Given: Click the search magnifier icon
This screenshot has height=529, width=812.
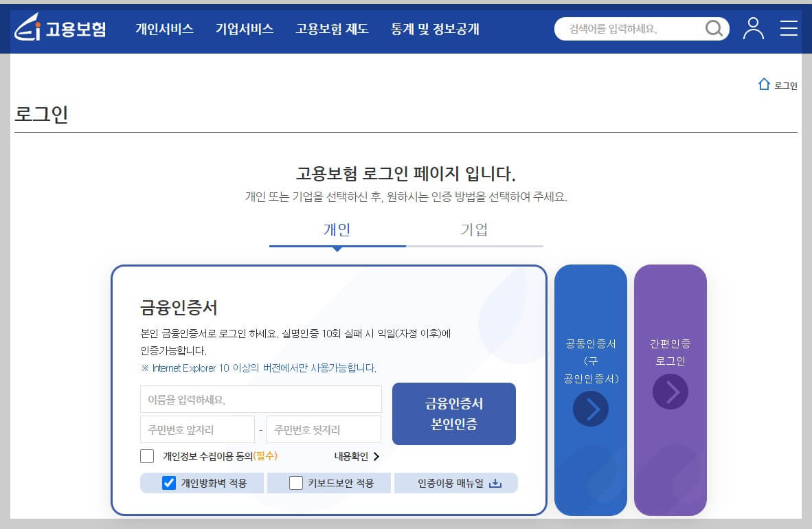Looking at the screenshot, I should (714, 29).
